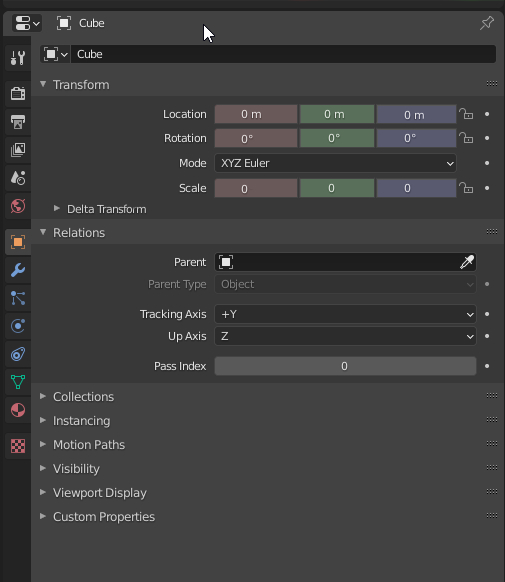
Task: Select the Object properties tab
Action: click(x=18, y=242)
